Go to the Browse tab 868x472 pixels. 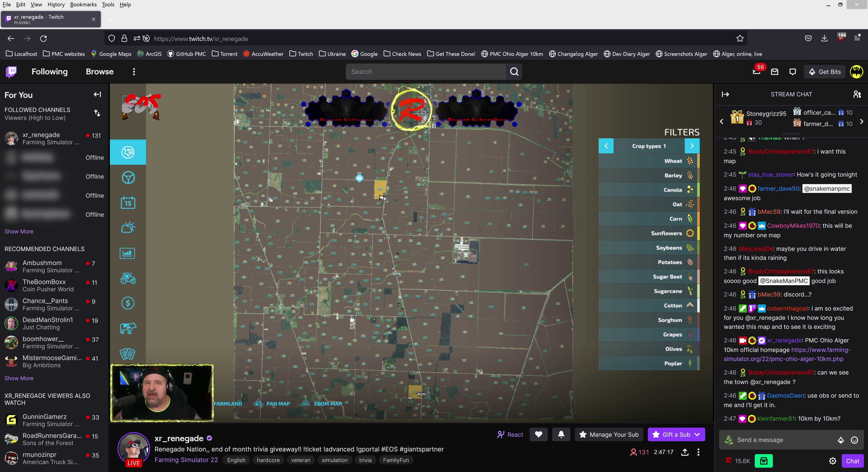click(x=99, y=72)
